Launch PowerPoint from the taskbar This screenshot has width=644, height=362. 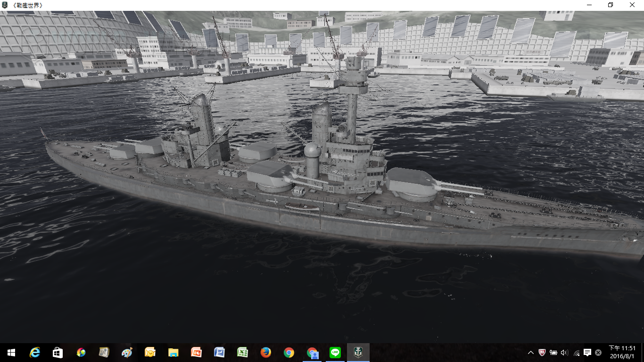point(196,353)
